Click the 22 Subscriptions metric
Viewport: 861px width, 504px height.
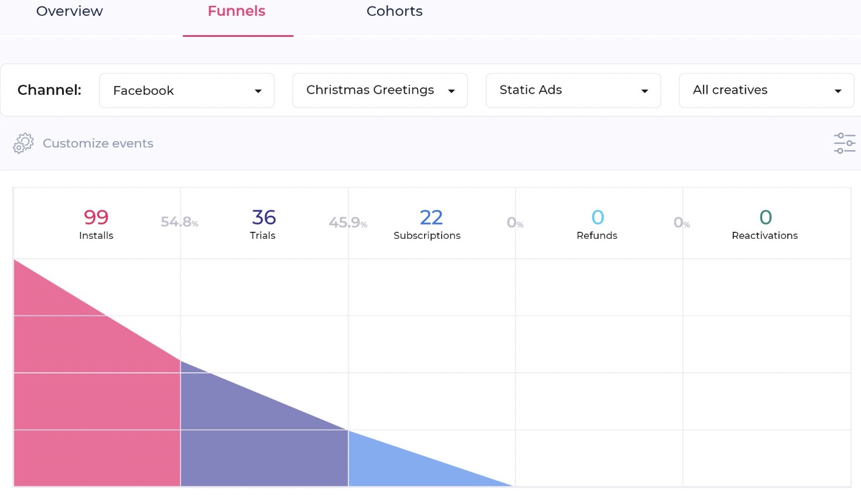pos(428,224)
